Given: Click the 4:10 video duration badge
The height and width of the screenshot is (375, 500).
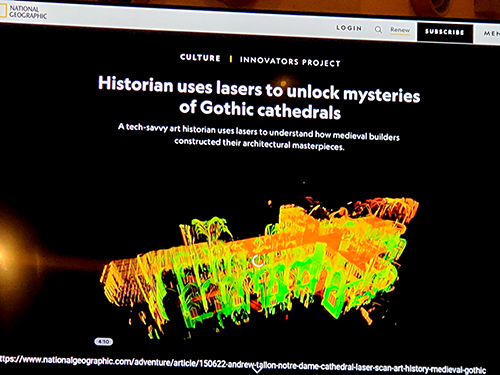Looking at the screenshot, I should point(104,342).
